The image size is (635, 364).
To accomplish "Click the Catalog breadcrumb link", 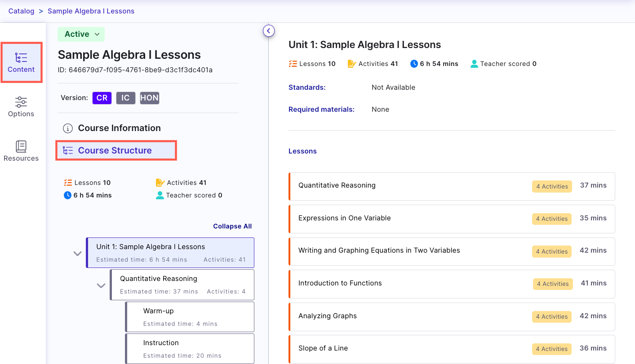I will point(21,11).
